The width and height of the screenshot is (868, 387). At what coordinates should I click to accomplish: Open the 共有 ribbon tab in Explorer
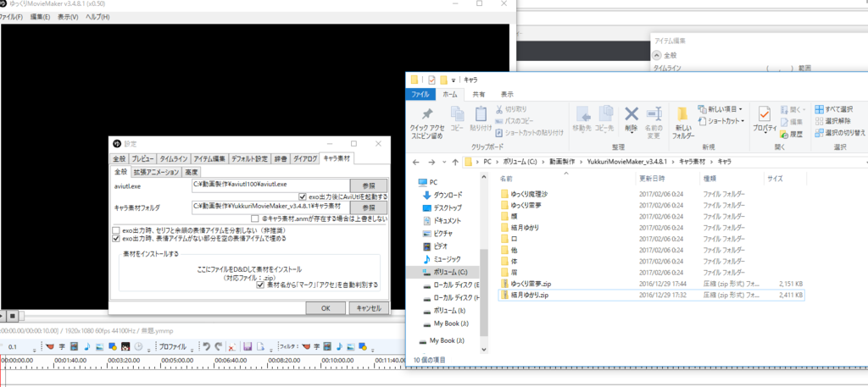click(479, 95)
